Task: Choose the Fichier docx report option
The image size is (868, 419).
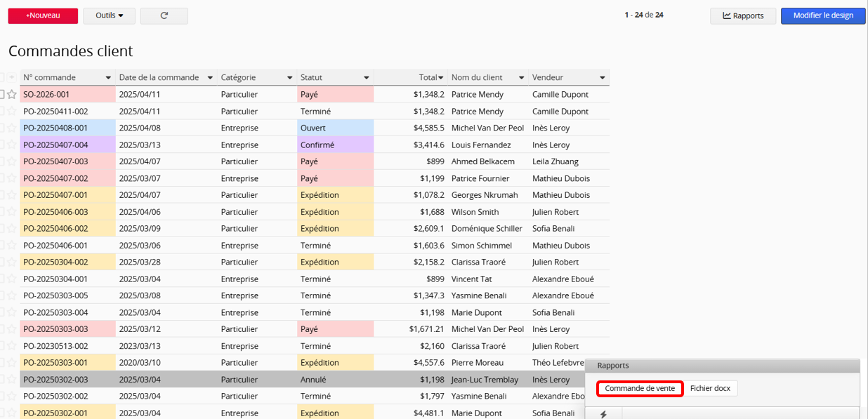Action: pos(710,388)
